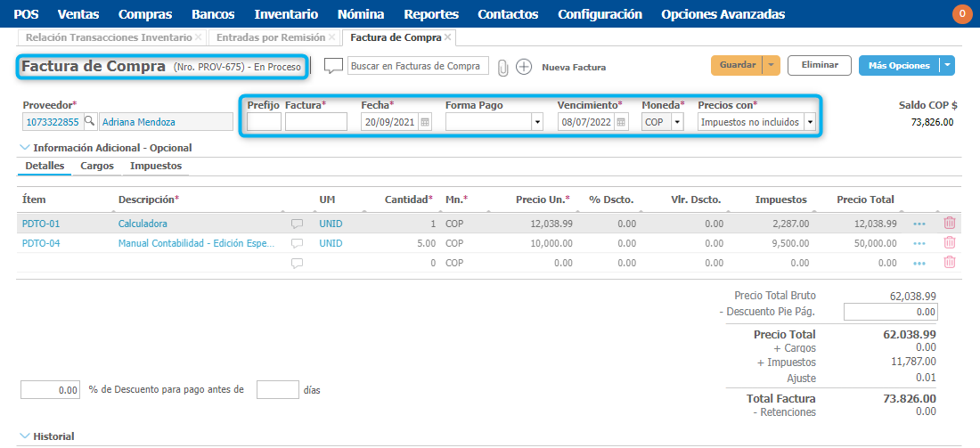Open the Inventario menu
This screenshot has height=448, width=980.
pyautogui.click(x=285, y=14)
